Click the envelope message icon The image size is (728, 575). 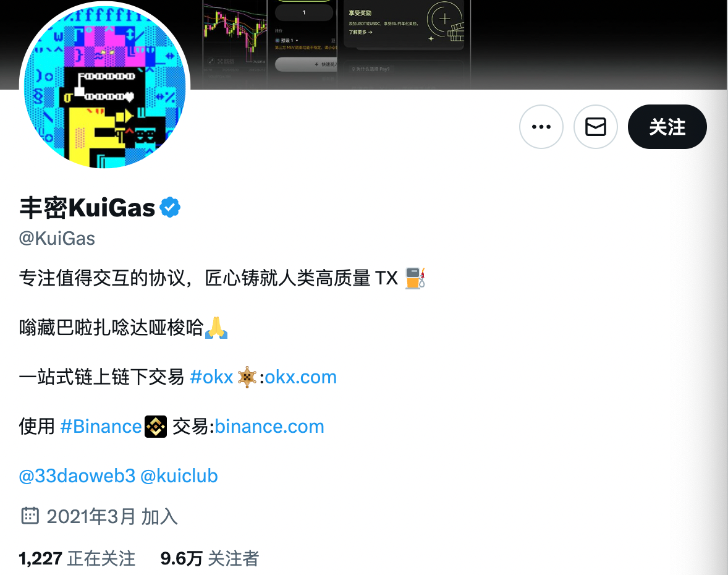pyautogui.click(x=595, y=127)
